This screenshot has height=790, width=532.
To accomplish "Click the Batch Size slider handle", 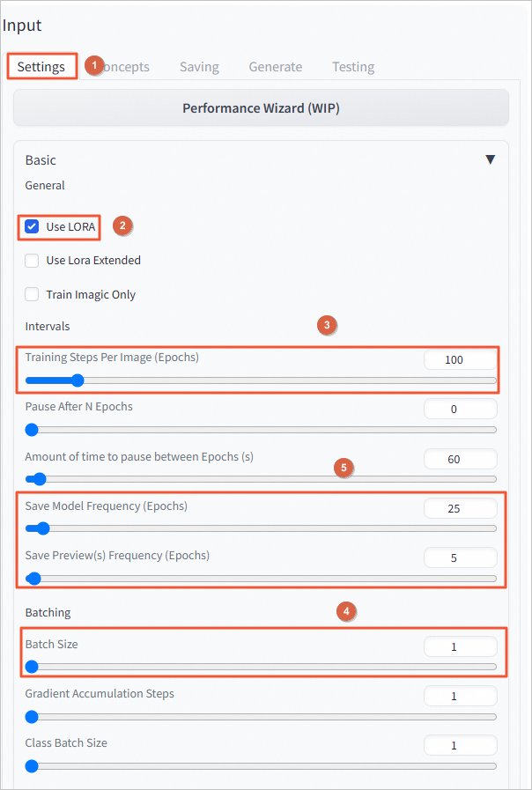I will pos(32,667).
